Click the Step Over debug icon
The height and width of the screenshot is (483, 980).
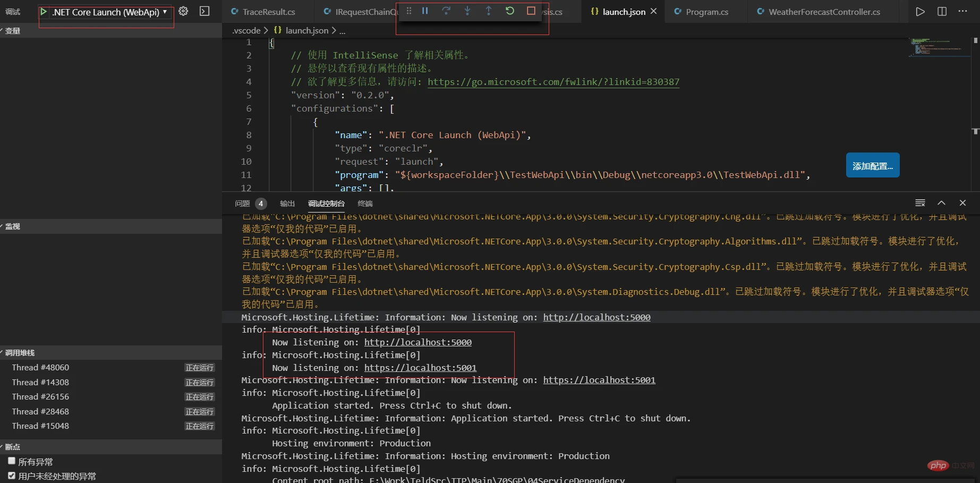(446, 11)
